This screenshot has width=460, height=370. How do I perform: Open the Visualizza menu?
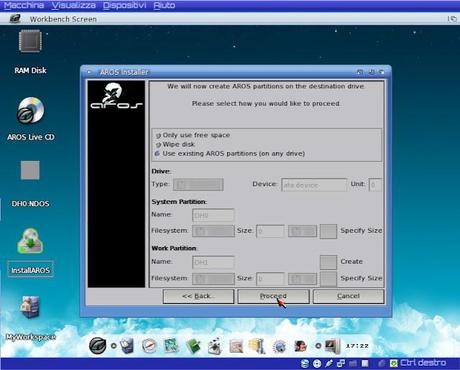tap(74, 5)
